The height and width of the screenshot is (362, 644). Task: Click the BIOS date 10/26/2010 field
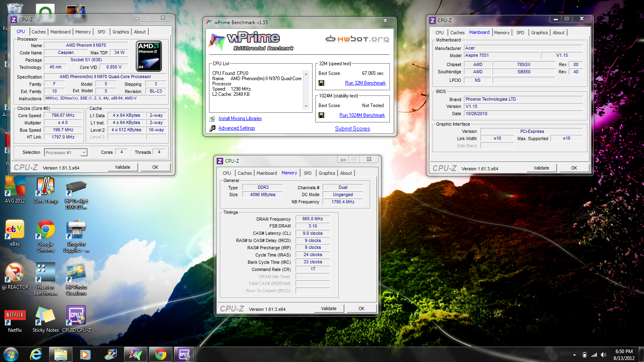523,114
